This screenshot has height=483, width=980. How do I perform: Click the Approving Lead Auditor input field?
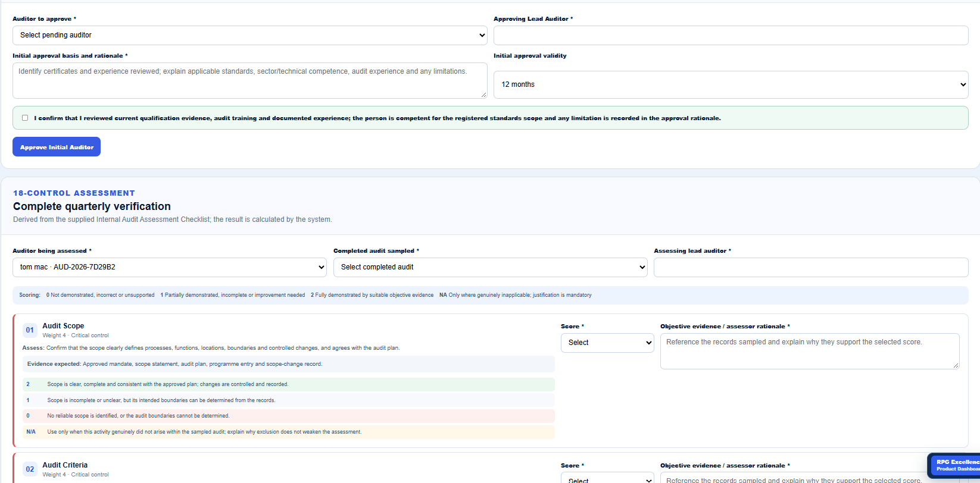tap(731, 35)
